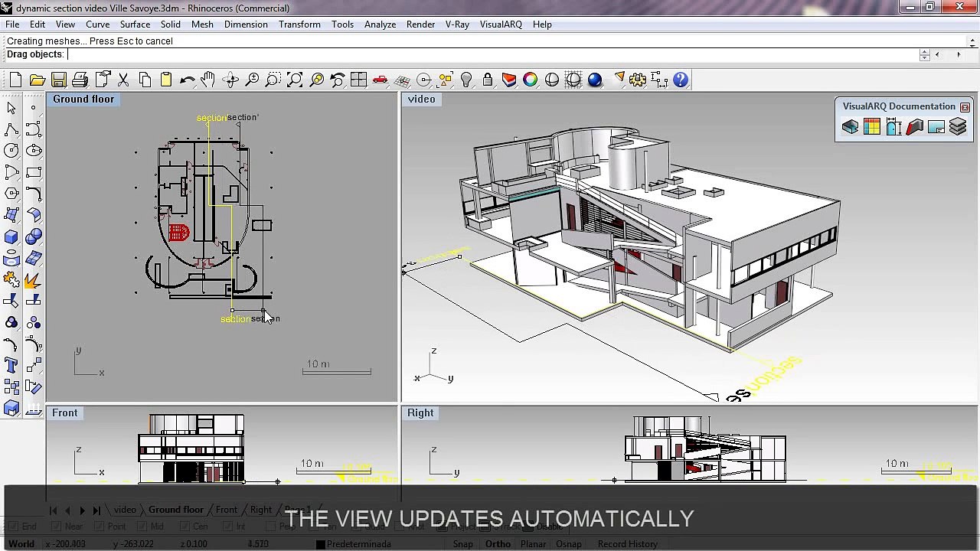The height and width of the screenshot is (551, 980).
Task: Click the Boolean union spheres icon
Action: tap(33, 236)
